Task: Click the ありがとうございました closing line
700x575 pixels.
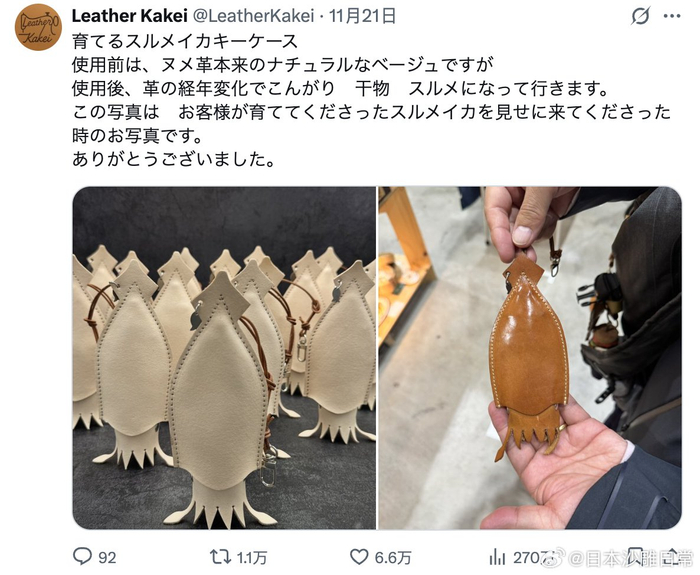Action: (x=173, y=159)
